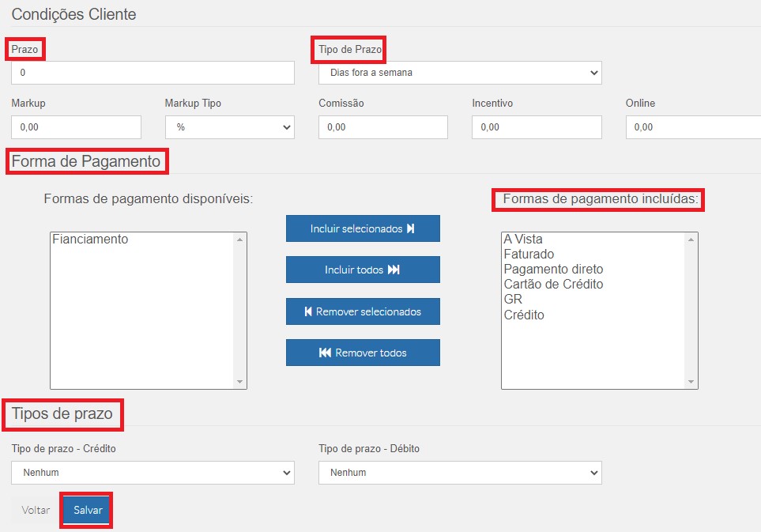Viewport: 761px width, 532px height.
Task: Click the Salvar button
Action: coord(88,510)
